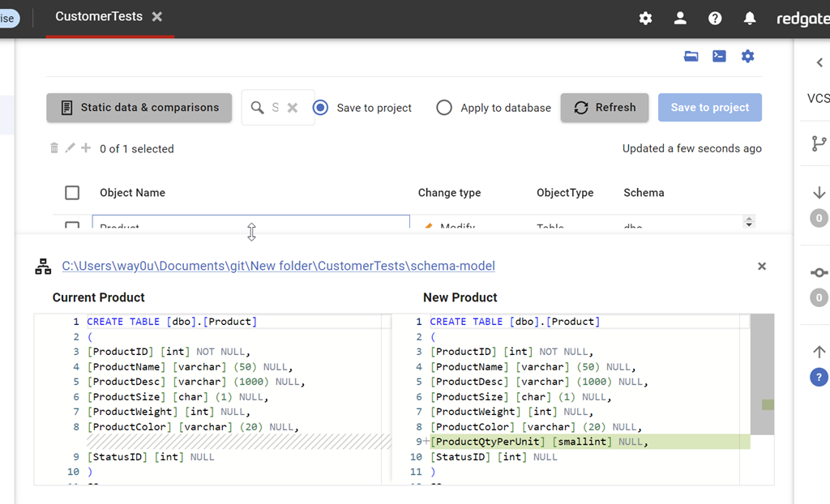The image size is (830, 504).
Task: Switch to the CustomerTests tab
Action: 99,17
